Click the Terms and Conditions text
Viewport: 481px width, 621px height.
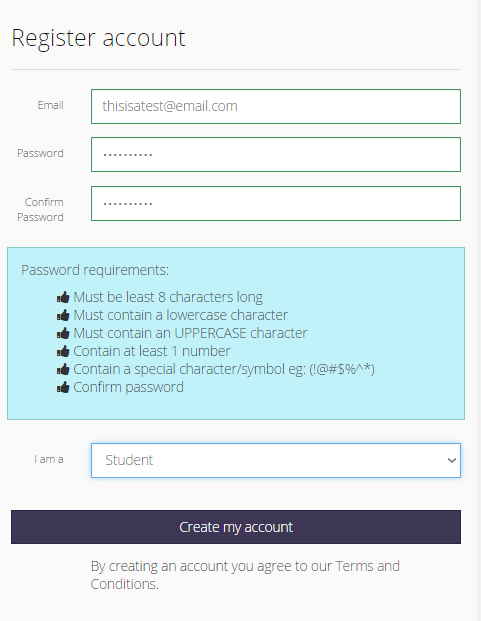coord(245,575)
